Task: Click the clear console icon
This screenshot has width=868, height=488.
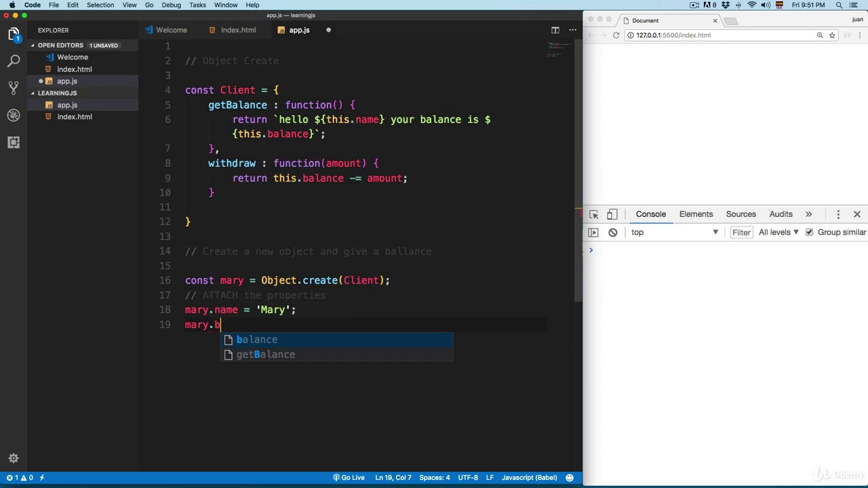Action: [x=612, y=232]
